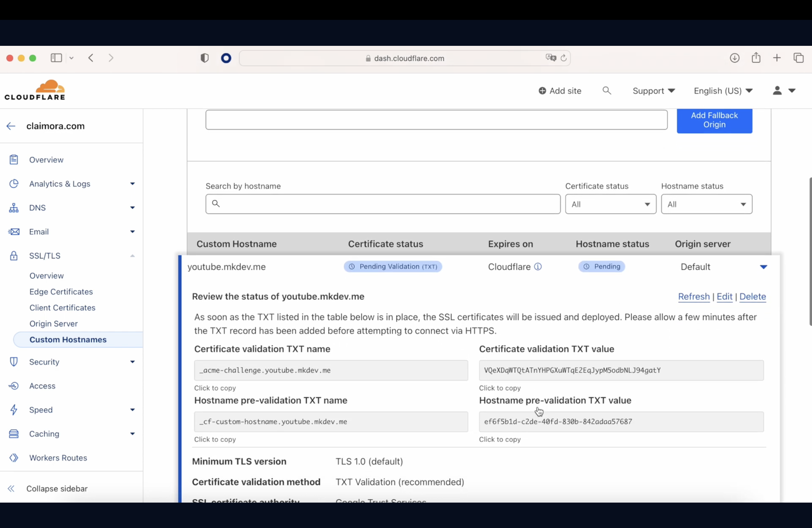Open Safari sidebar toggle icon
The image size is (812, 528).
pyautogui.click(x=56, y=58)
